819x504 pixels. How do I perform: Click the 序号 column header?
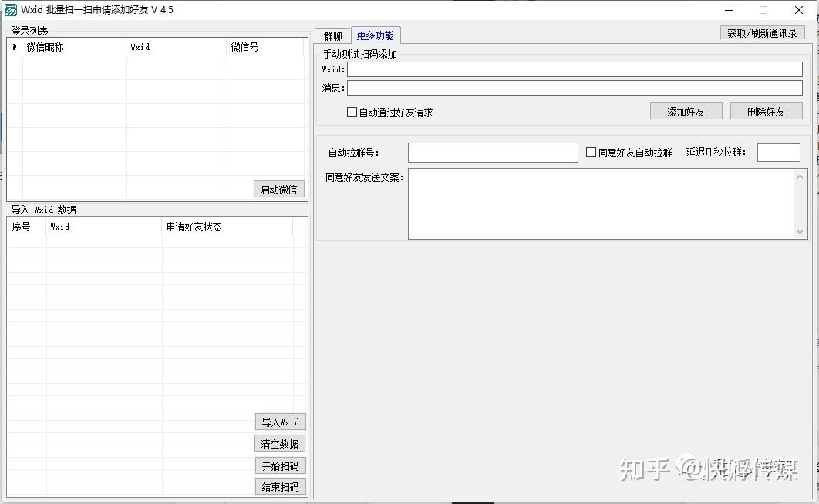[x=27, y=227]
